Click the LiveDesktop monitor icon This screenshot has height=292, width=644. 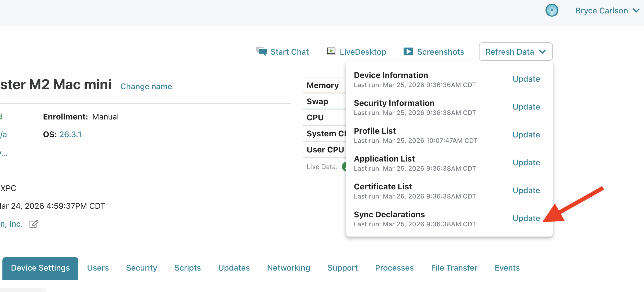pos(331,51)
